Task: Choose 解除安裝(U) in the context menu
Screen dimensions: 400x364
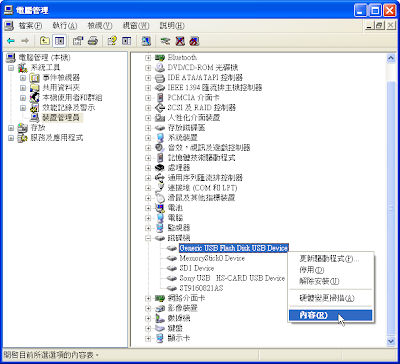Action: [330, 281]
